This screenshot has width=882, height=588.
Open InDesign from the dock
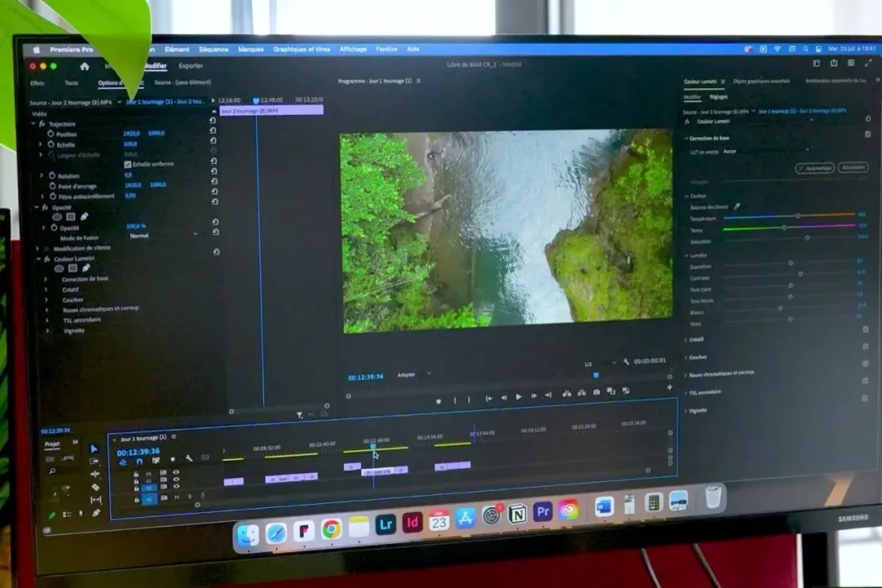[412, 523]
